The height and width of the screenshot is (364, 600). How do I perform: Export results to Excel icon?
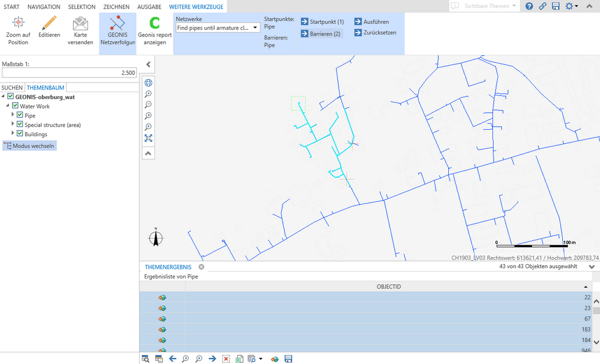point(239,359)
